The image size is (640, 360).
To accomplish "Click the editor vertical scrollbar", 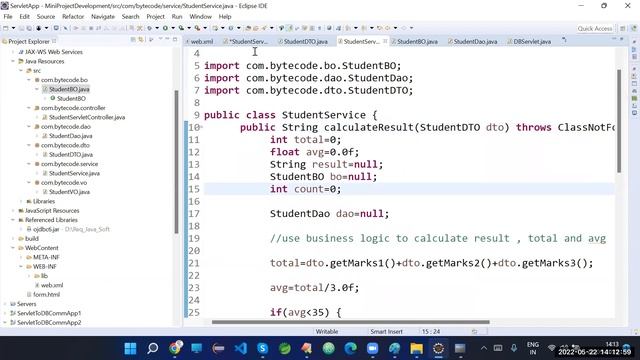I will point(619,121).
